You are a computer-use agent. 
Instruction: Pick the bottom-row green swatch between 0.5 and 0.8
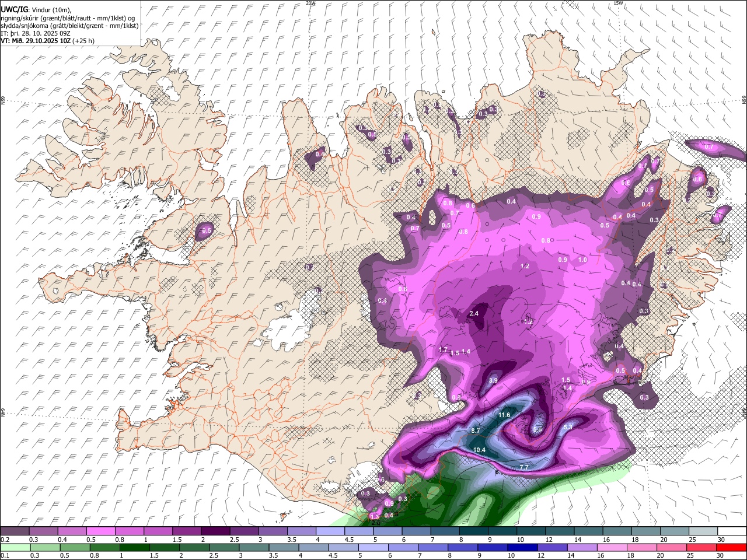tap(75, 547)
